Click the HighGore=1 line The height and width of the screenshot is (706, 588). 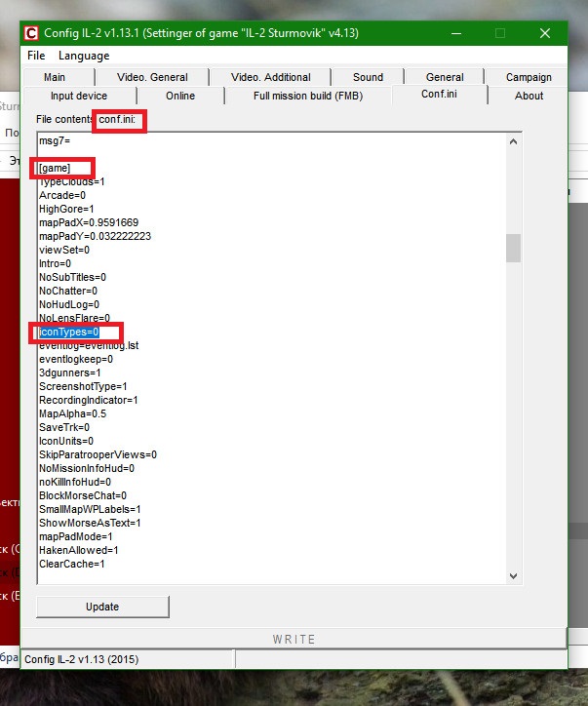pyautogui.click(x=66, y=209)
